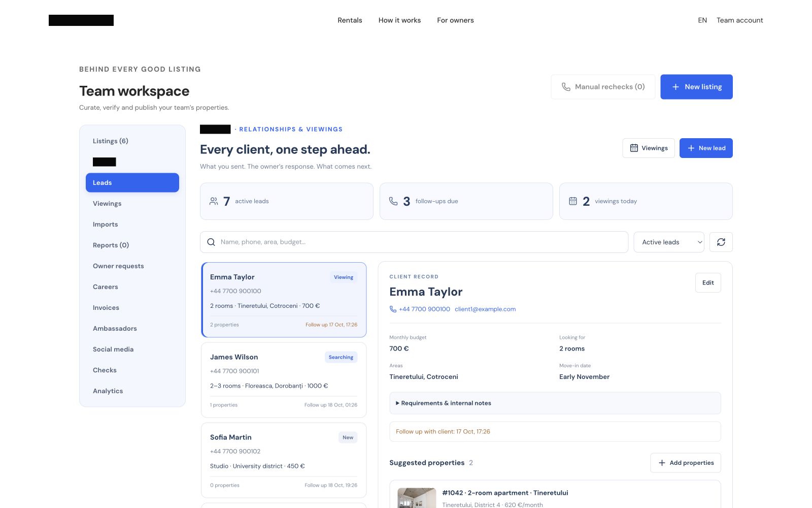Image resolution: width=812 pixels, height=508 pixels.
Task: Click the refresh leads icon button
Action: click(721, 242)
